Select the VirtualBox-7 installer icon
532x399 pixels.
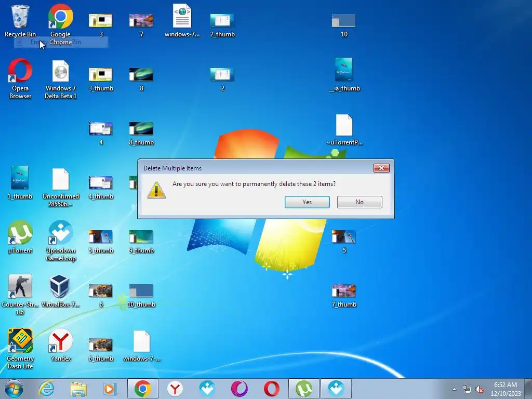pyautogui.click(x=60, y=291)
